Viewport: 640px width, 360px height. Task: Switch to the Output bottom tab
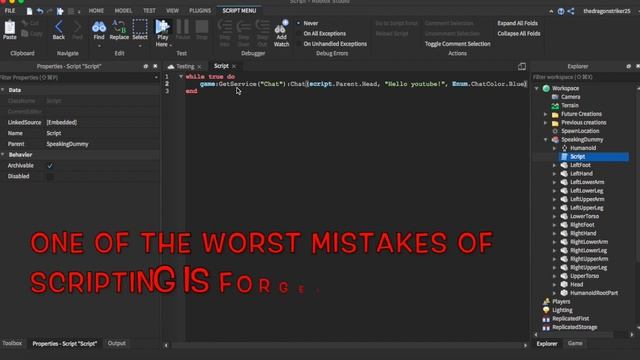(x=116, y=343)
